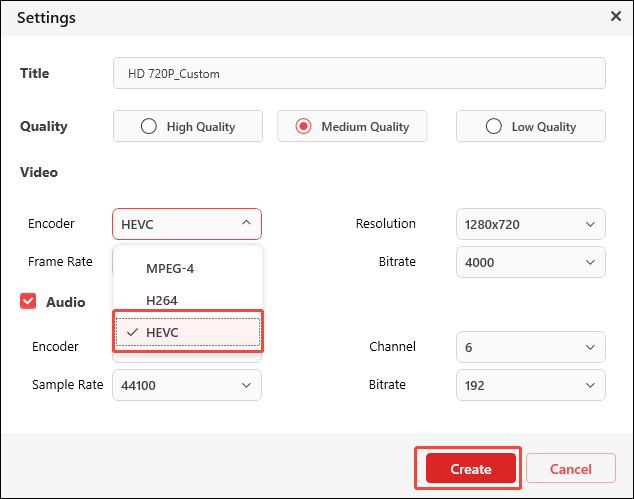634x499 pixels.
Task: Open the audio Bitrate 192 dropdown
Action: click(530, 385)
